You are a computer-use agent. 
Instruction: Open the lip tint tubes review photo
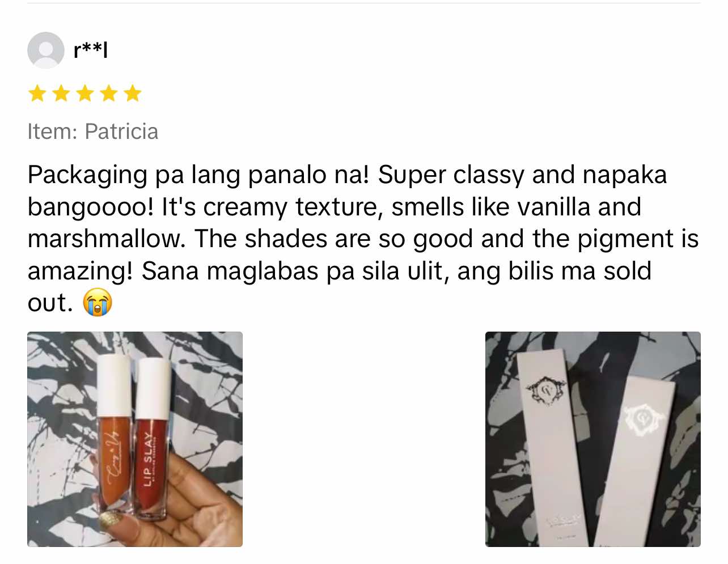[x=135, y=439]
